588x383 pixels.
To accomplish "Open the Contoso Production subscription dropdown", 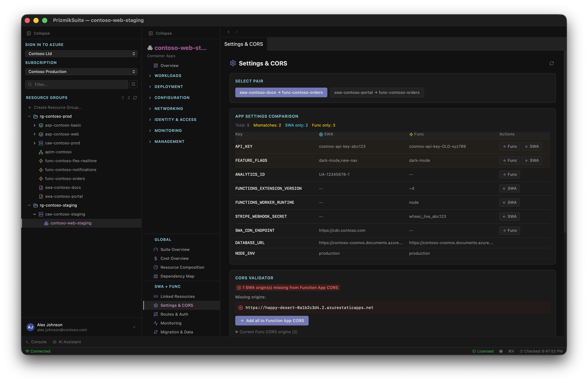I will 81,72.
